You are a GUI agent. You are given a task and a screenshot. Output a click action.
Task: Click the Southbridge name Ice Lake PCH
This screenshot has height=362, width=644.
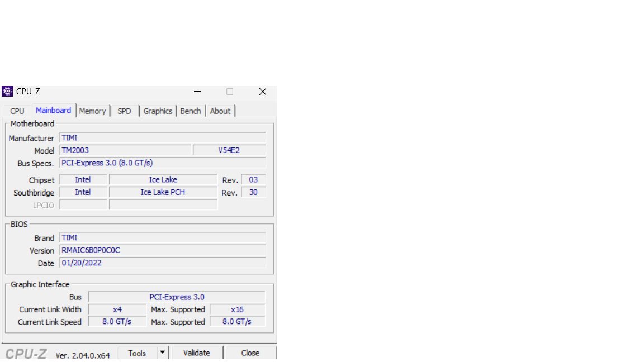(x=163, y=192)
